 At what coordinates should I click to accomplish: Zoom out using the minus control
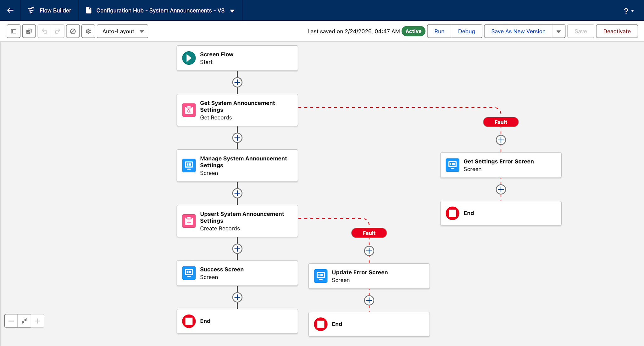click(11, 321)
